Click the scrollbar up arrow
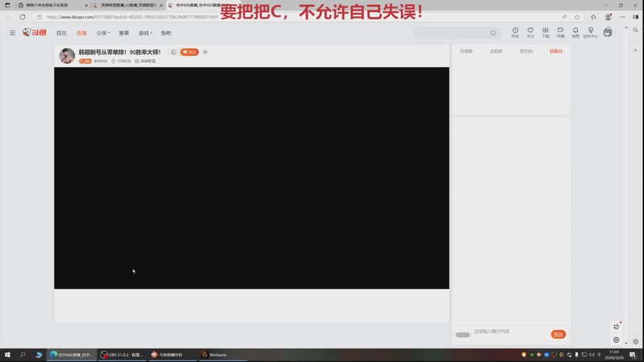The image size is (644, 362). 626,28
